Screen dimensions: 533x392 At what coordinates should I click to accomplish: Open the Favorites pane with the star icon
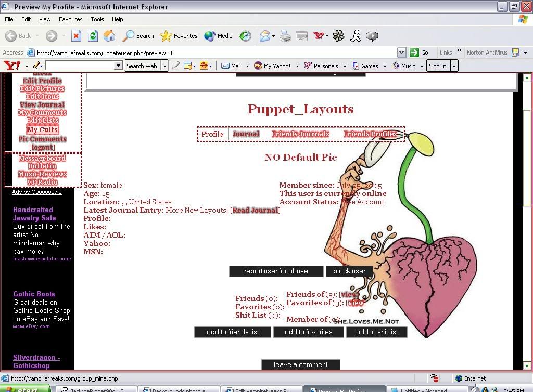(179, 36)
